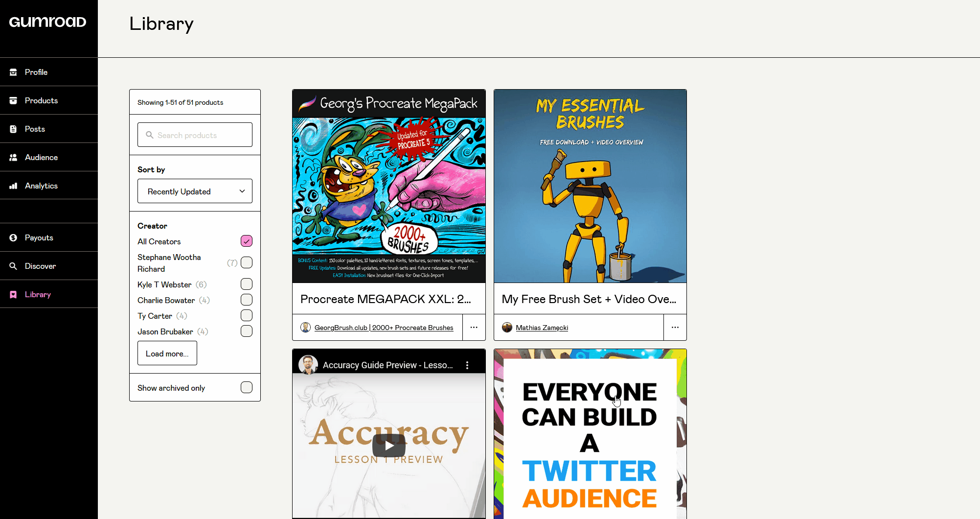Open Georg's Procreate MegaPack thumbnail
The width and height of the screenshot is (980, 519).
click(x=389, y=186)
